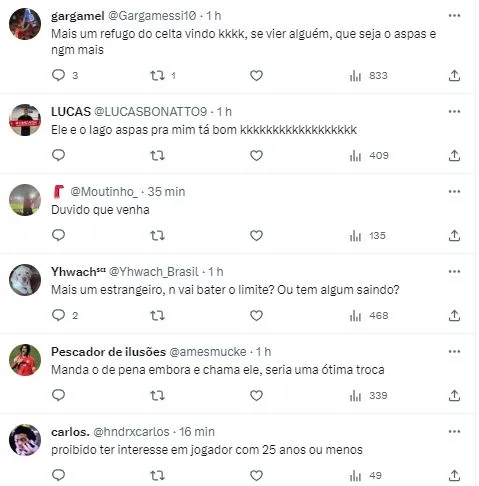Open the dog avatar of Yhwach
This screenshot has width=479, height=486.
[x=25, y=280]
